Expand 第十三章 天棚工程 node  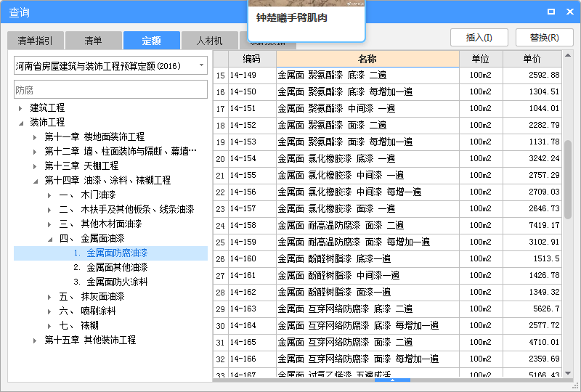pyautogui.click(x=35, y=166)
